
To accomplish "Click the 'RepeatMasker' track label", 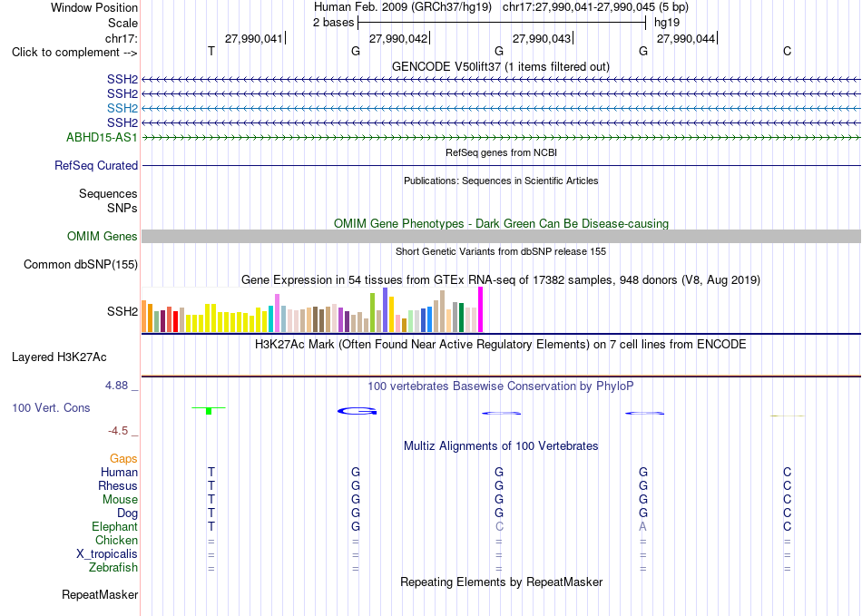I will pos(100,594).
